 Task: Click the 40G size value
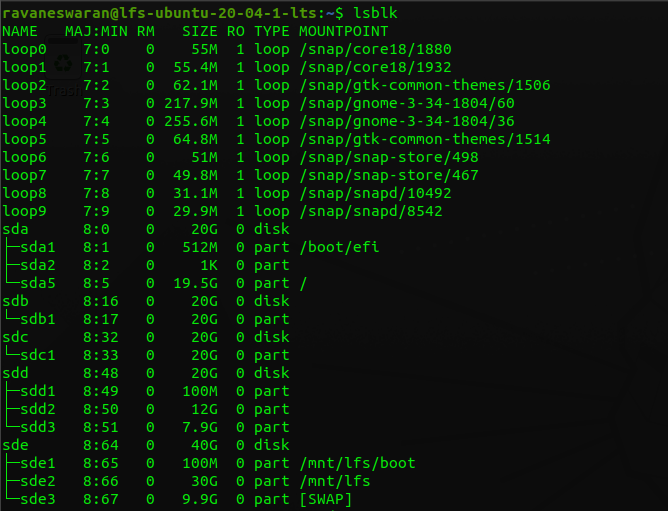[x=204, y=445]
